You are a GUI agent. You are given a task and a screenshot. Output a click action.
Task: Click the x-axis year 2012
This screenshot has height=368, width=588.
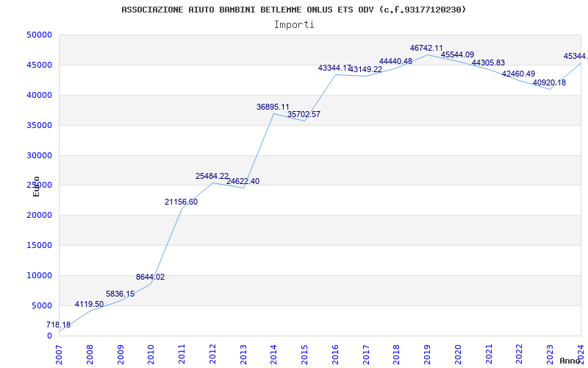pos(212,355)
